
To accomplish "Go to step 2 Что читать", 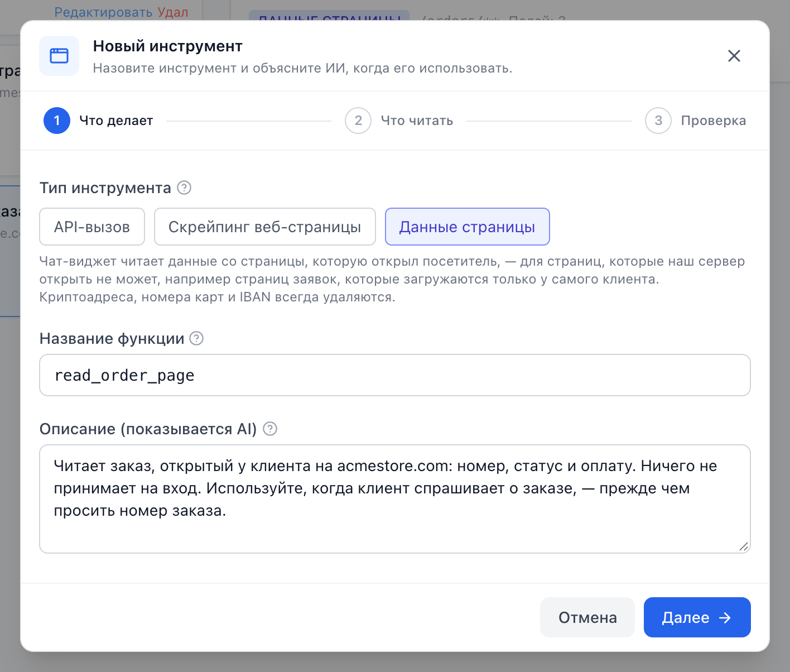I will click(399, 121).
